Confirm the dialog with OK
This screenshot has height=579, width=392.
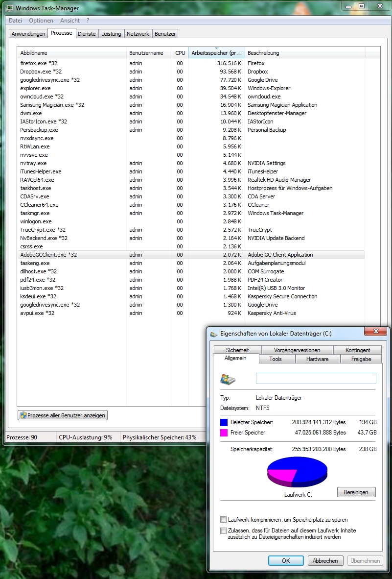coord(286,560)
